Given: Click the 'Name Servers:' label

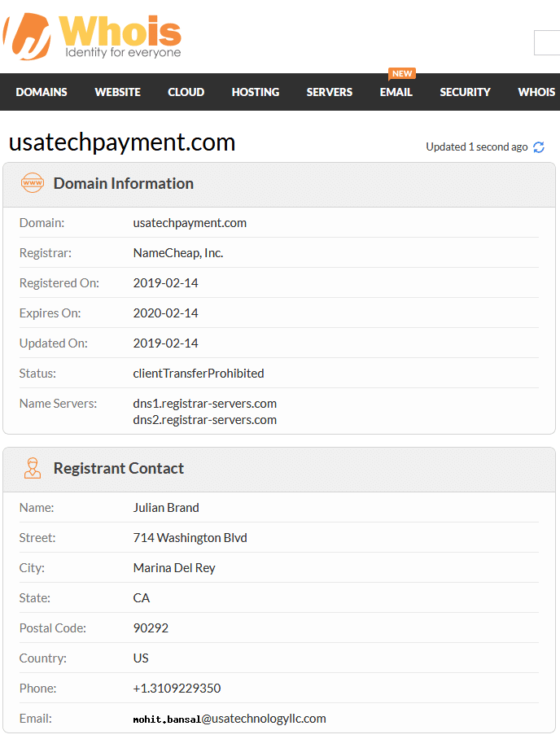Looking at the screenshot, I should pos(58,404).
